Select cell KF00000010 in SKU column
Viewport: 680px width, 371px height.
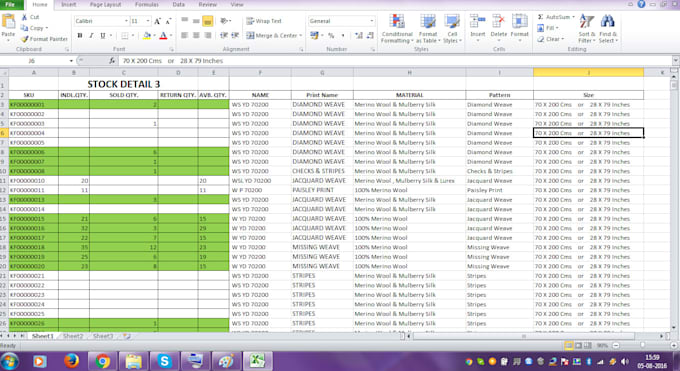click(34, 181)
